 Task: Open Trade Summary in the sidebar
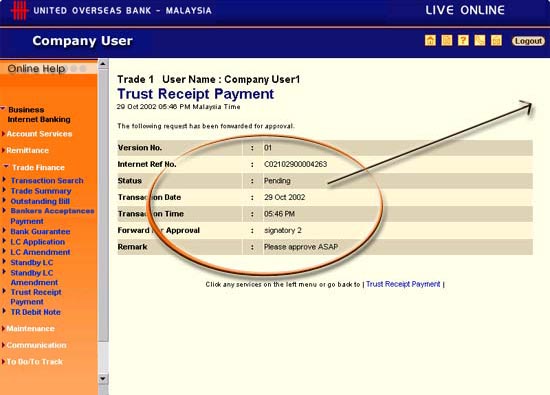click(x=41, y=191)
